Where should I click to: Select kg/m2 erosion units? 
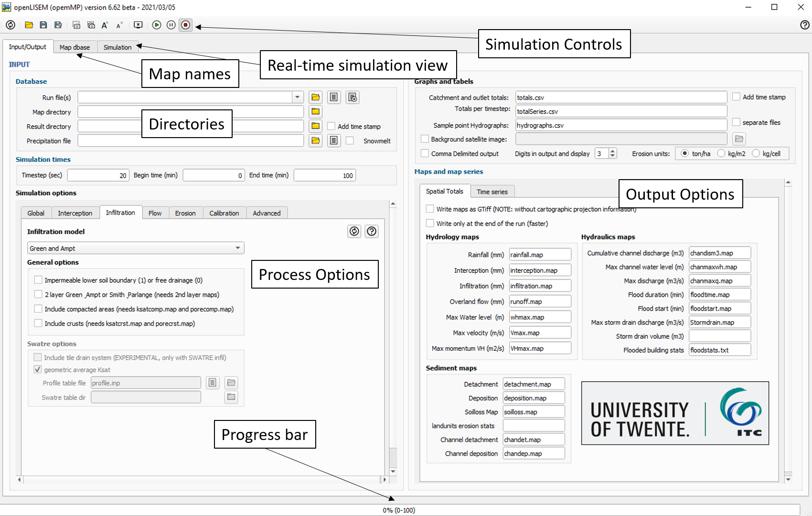[x=721, y=153]
